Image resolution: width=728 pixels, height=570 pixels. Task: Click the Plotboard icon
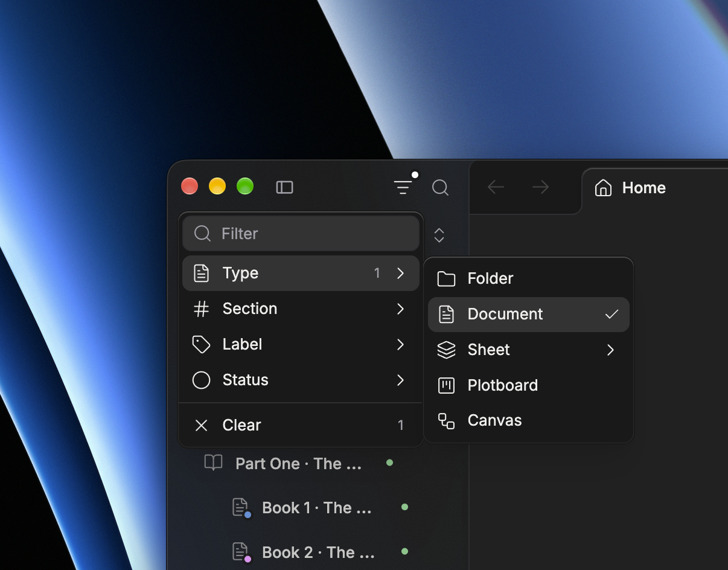coord(446,385)
